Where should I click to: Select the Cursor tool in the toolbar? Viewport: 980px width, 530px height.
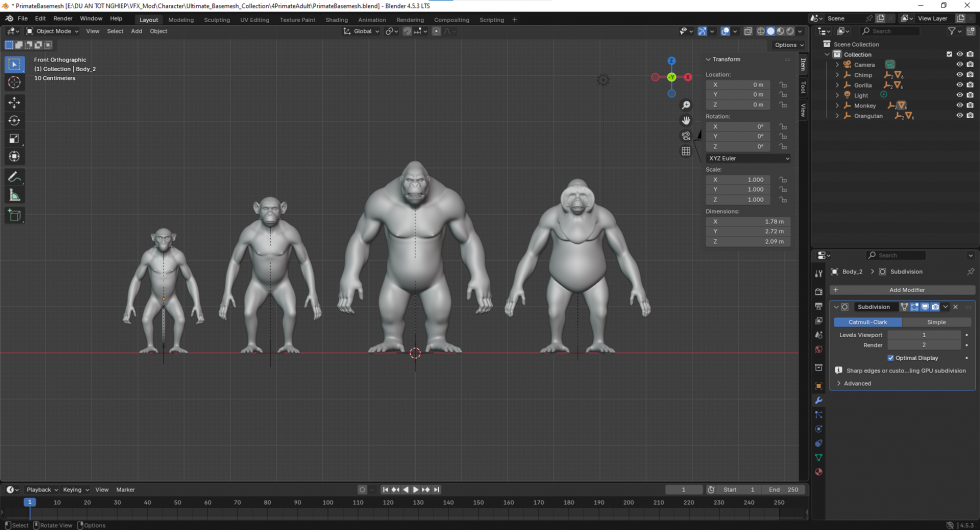14,83
